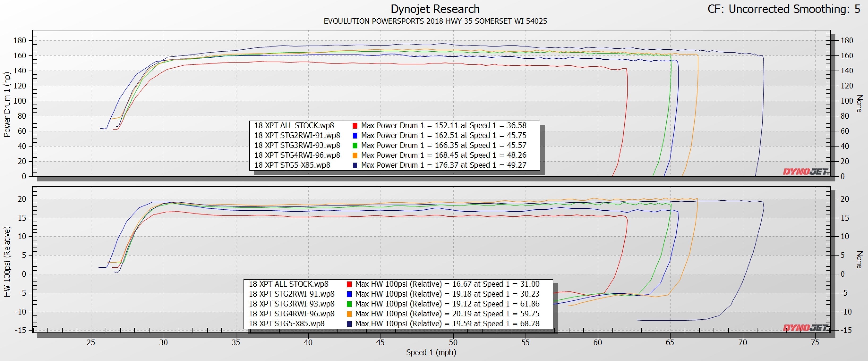Select 18 XPT STG3RWI-93.wp8 in HW legend
This screenshot has width=868, height=361.
coord(291,304)
